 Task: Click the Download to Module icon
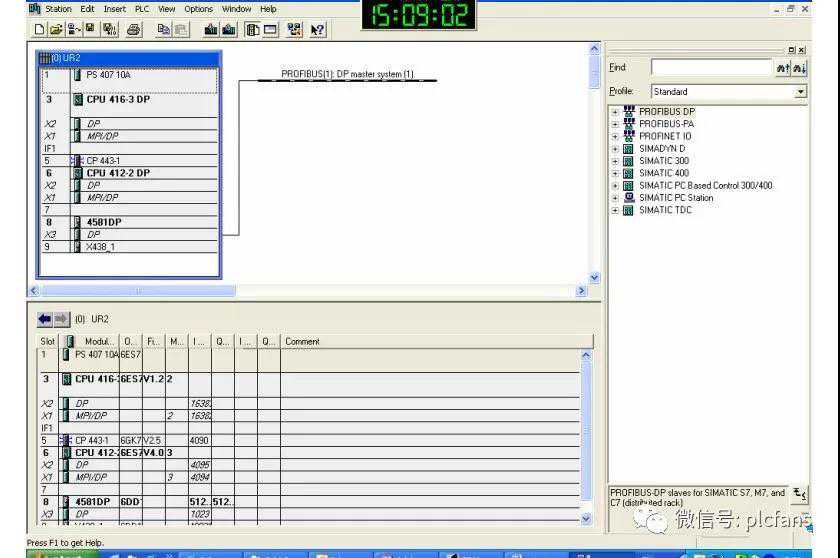211,30
